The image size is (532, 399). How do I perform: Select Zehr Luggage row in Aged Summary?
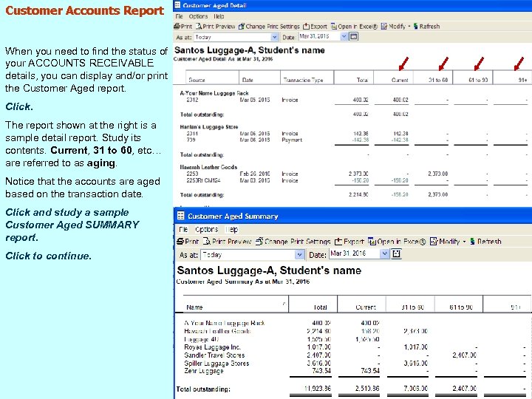(x=355, y=371)
